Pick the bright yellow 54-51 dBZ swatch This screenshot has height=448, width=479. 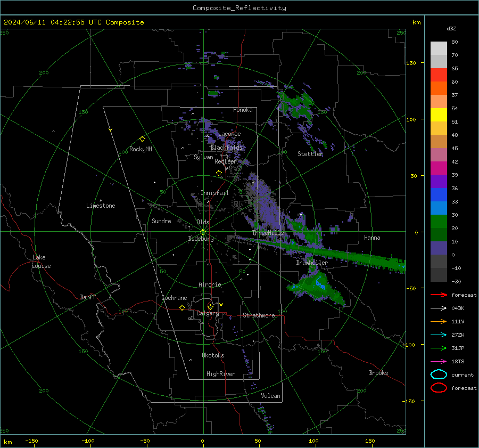point(439,115)
